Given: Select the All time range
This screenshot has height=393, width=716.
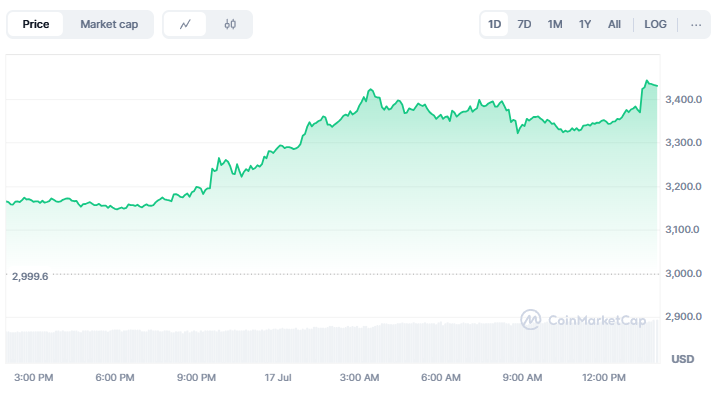Looking at the screenshot, I should point(614,24).
